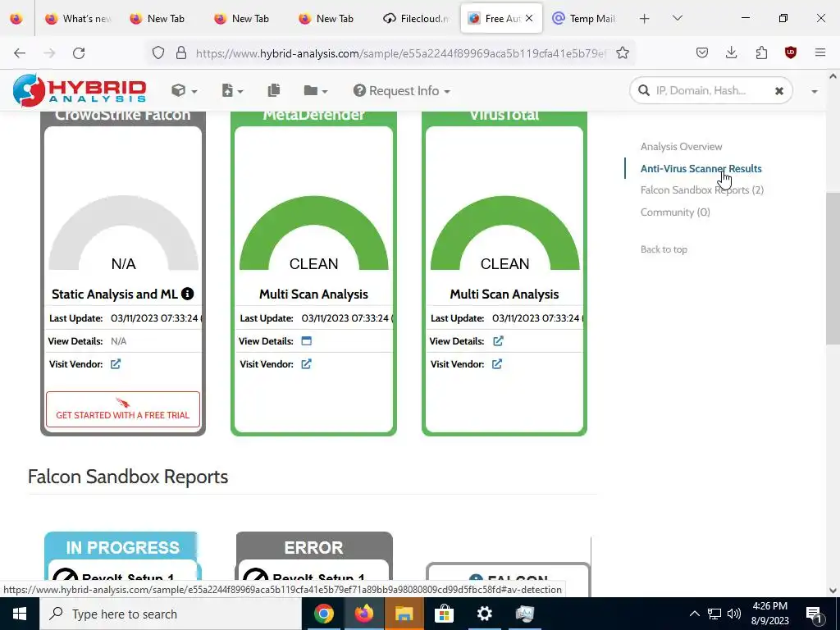Click the uBlock Origin icon
The width and height of the screenshot is (840, 630).
pos(791,53)
